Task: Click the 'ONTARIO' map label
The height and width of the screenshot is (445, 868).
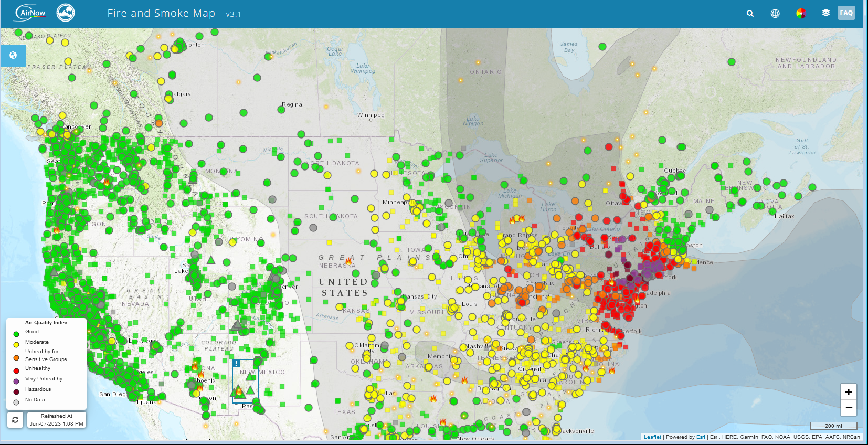Action: (485, 72)
